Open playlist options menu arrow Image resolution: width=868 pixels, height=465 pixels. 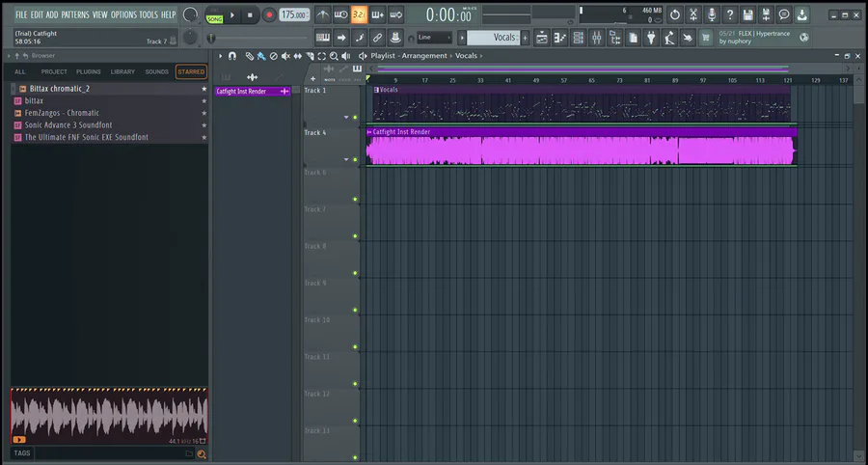coord(220,56)
